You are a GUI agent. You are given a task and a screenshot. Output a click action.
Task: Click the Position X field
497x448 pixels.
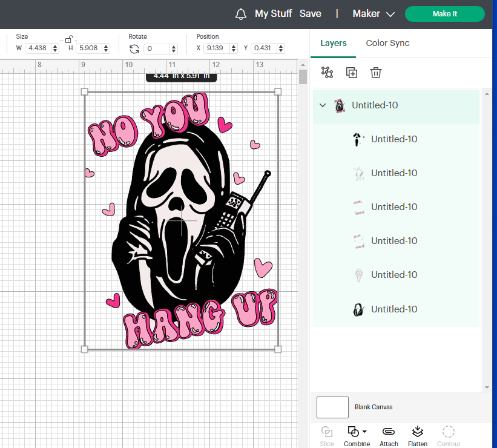click(217, 48)
